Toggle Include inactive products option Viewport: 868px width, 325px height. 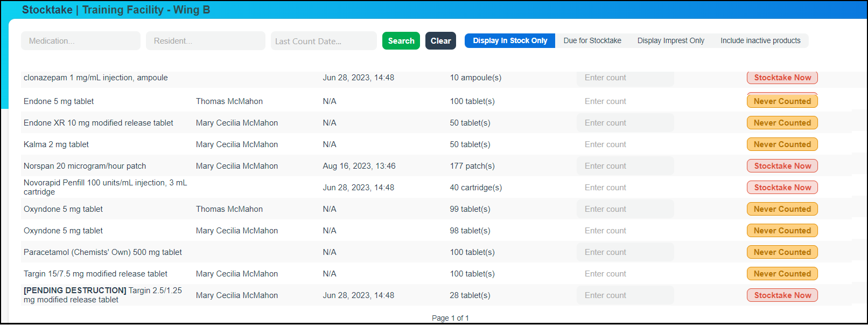coord(760,41)
